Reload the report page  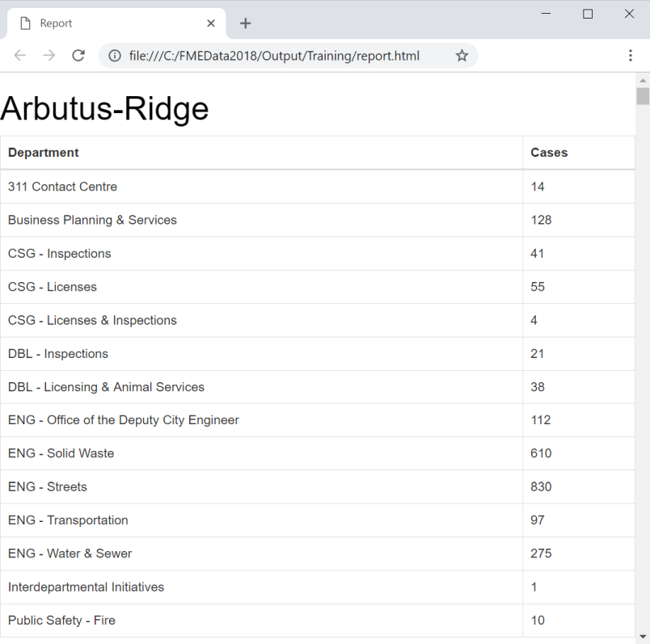point(78,55)
